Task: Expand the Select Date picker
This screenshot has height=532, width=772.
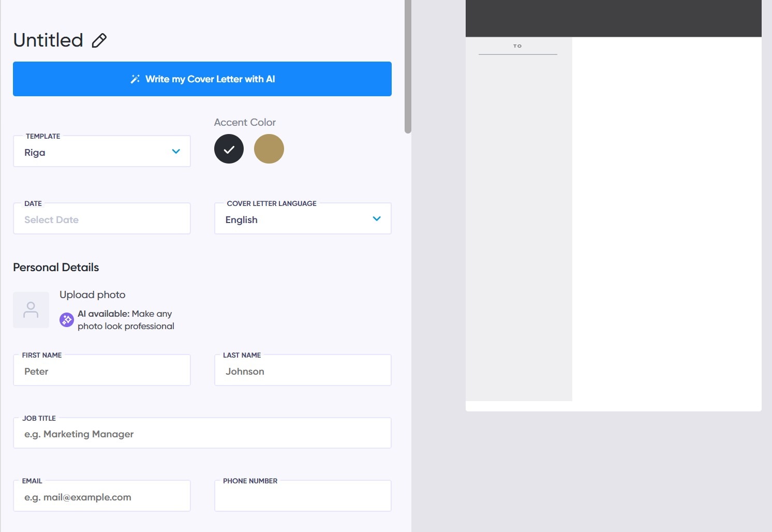Action: pos(101,218)
